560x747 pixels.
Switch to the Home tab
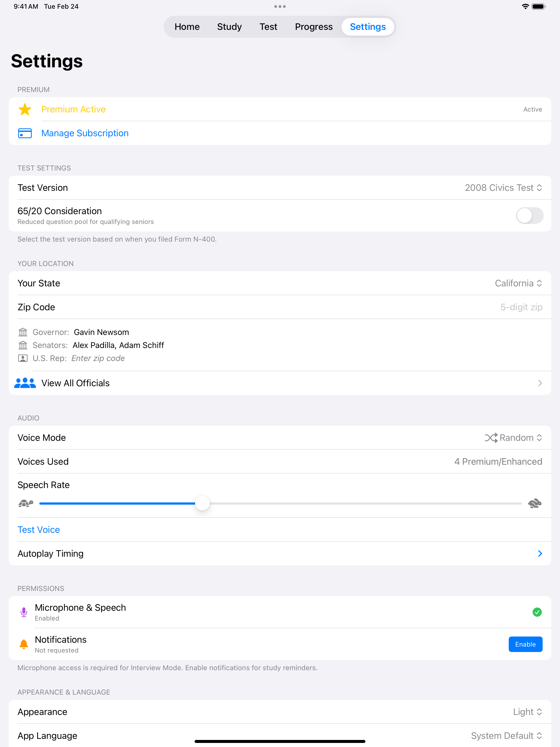(187, 27)
